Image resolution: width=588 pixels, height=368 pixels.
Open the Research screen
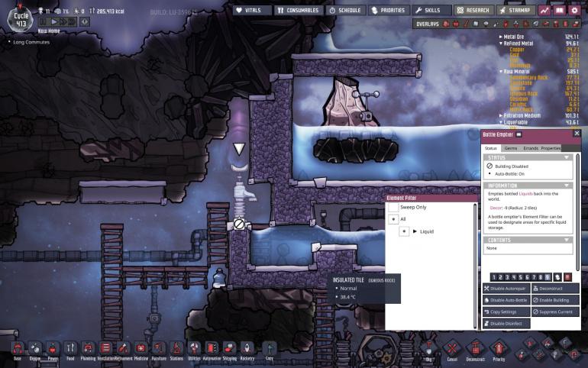473,11
